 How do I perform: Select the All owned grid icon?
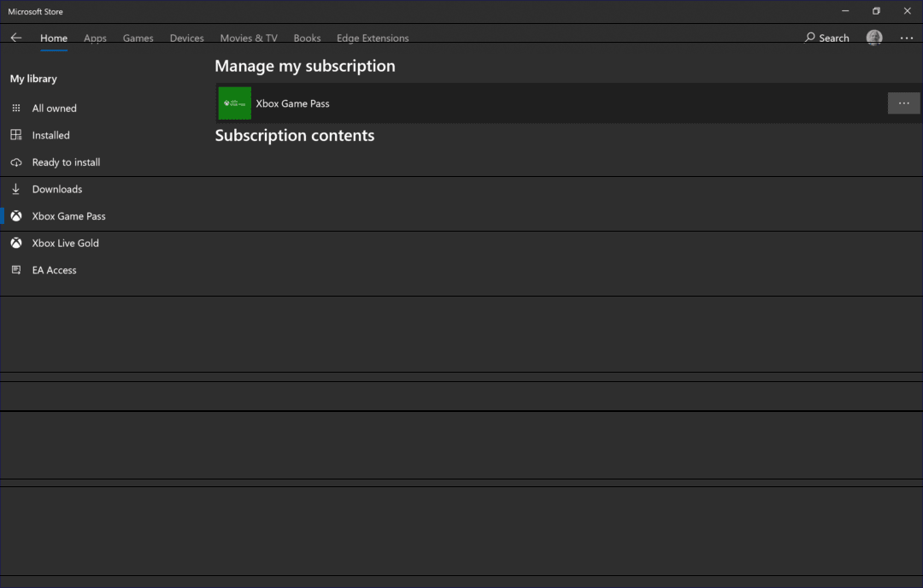(15, 108)
